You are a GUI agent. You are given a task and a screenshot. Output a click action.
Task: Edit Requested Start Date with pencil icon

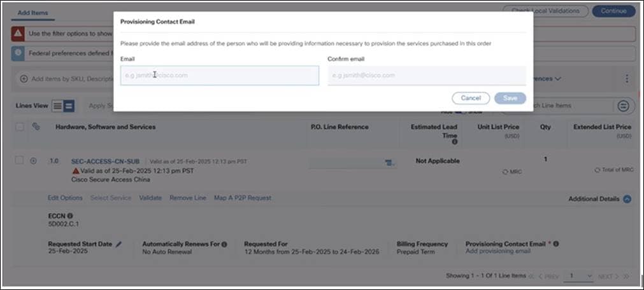point(118,244)
